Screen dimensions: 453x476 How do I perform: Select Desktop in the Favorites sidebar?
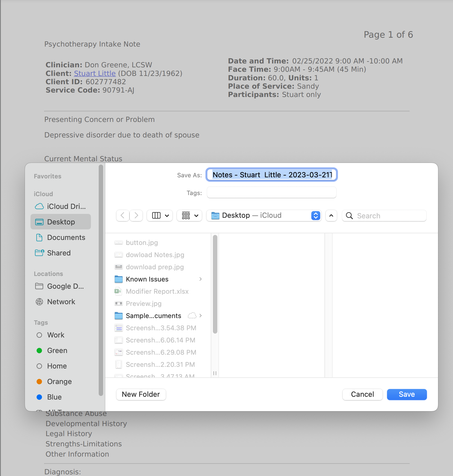61,222
